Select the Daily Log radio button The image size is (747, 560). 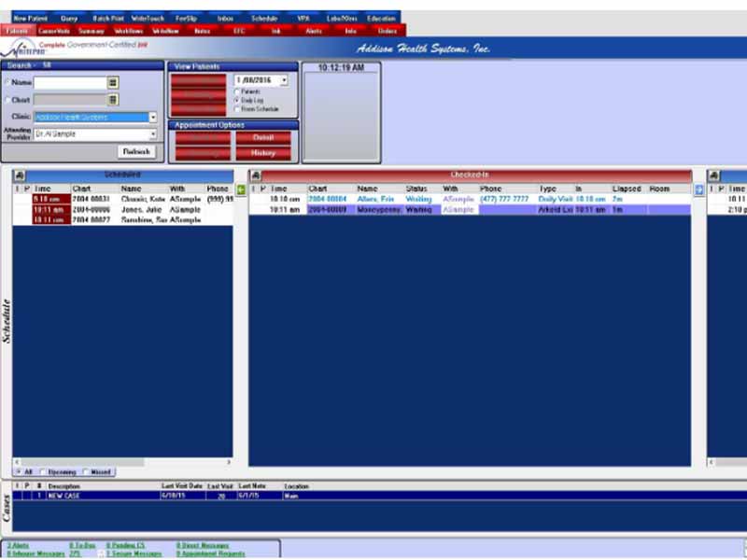pyautogui.click(x=236, y=101)
